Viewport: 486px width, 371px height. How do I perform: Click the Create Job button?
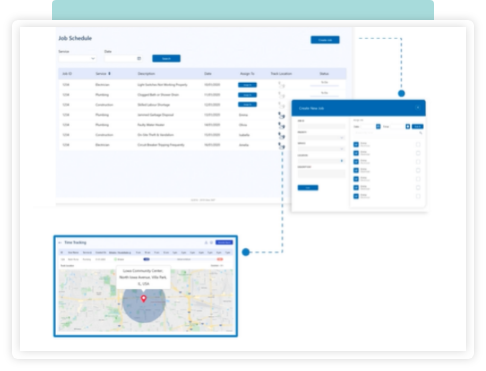[x=325, y=40]
